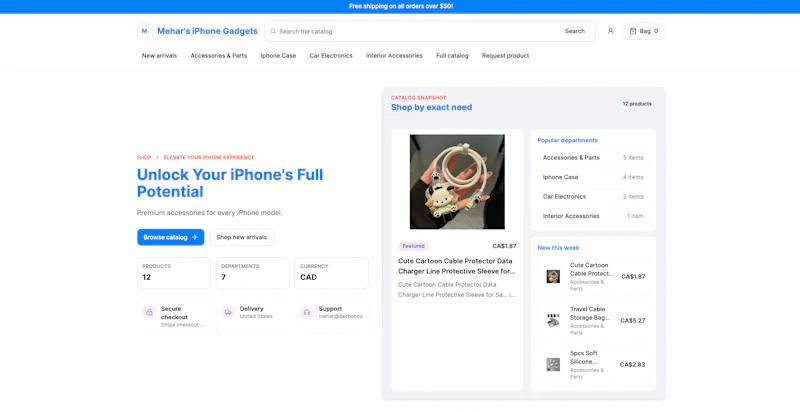Click the Delivery truck icon
Image resolution: width=800 pixels, height=412 pixels.
pyautogui.click(x=228, y=312)
